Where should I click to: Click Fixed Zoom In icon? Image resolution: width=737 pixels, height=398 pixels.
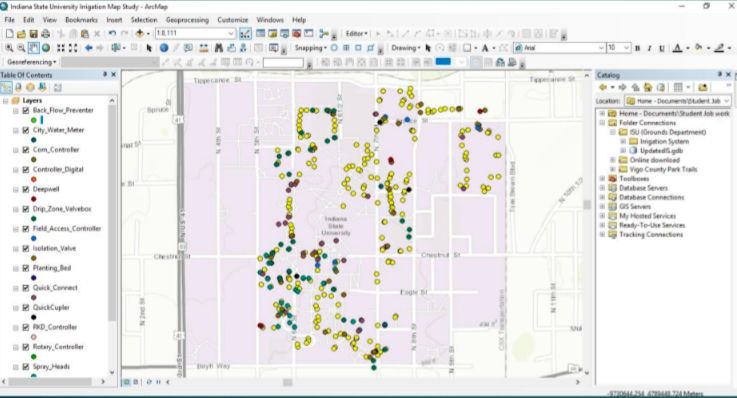coord(61,48)
